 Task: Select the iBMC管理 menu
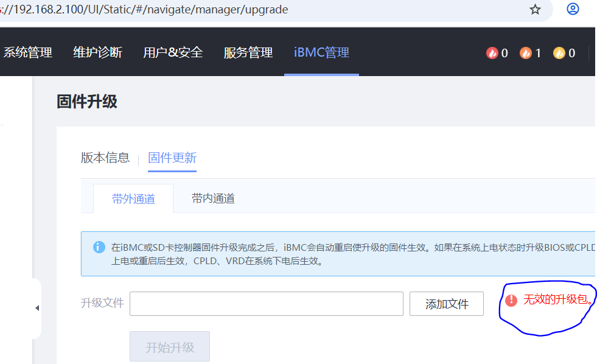click(x=321, y=53)
